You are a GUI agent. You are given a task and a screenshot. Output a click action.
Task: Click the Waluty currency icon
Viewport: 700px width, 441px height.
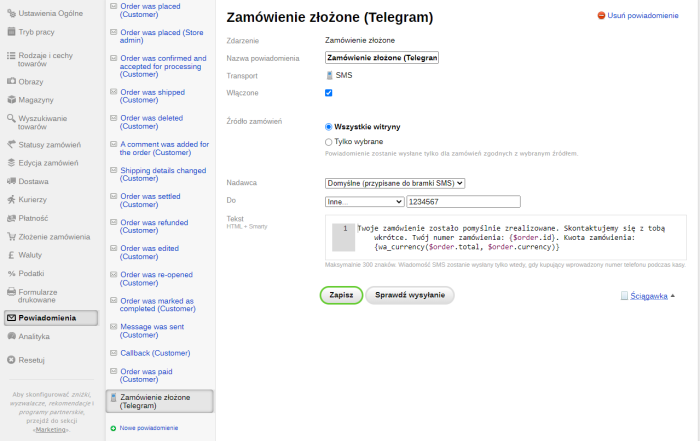tap(11, 255)
